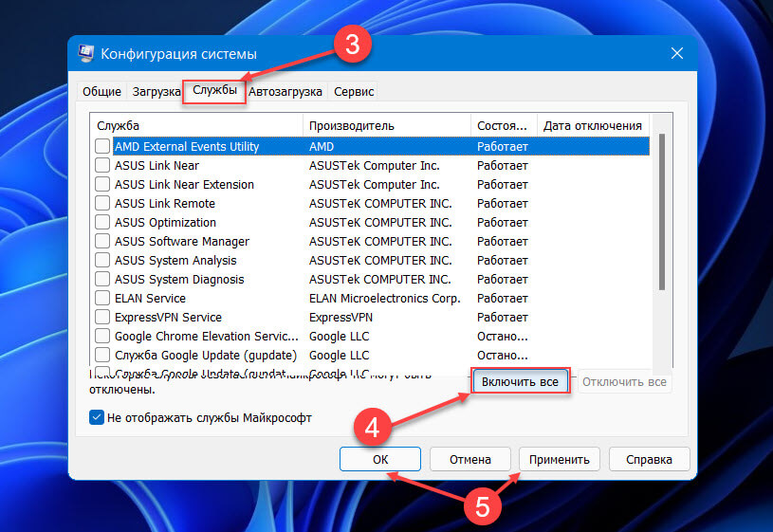
Task: Check the ASUS Optimization service checkbox
Action: (x=102, y=222)
